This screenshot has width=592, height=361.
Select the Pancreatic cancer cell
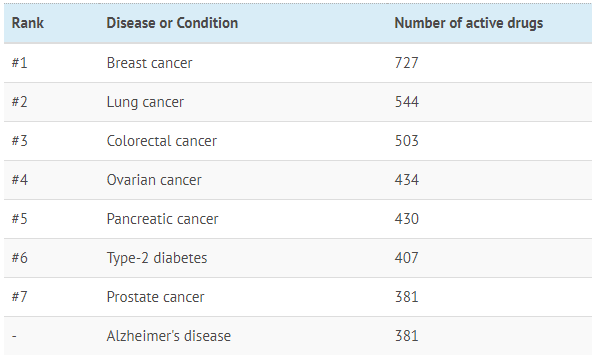pyautogui.click(x=162, y=219)
